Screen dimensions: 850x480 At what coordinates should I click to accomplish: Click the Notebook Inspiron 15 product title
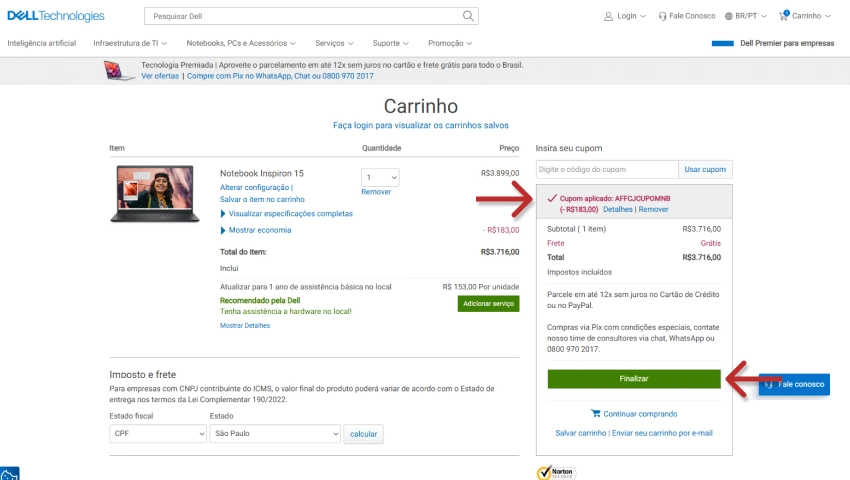tap(262, 173)
